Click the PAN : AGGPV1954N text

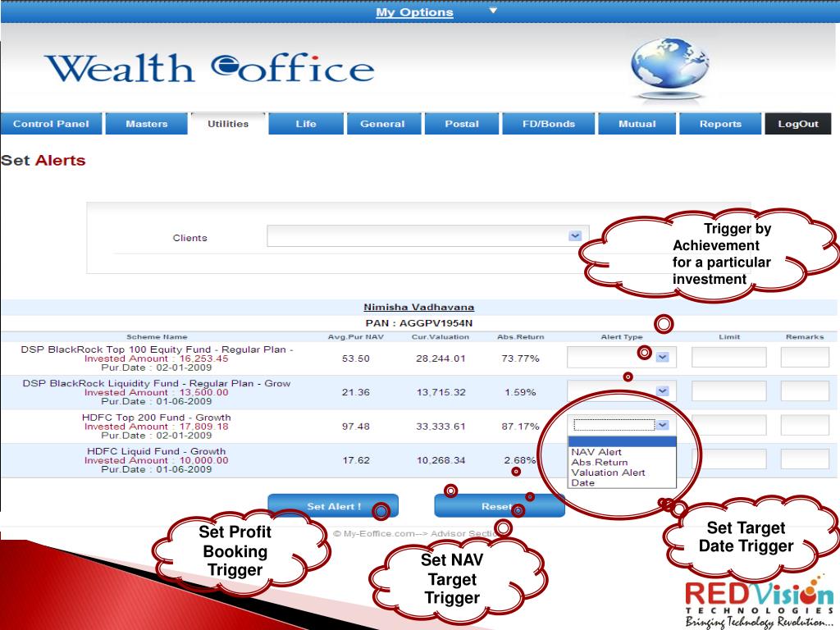point(419,323)
